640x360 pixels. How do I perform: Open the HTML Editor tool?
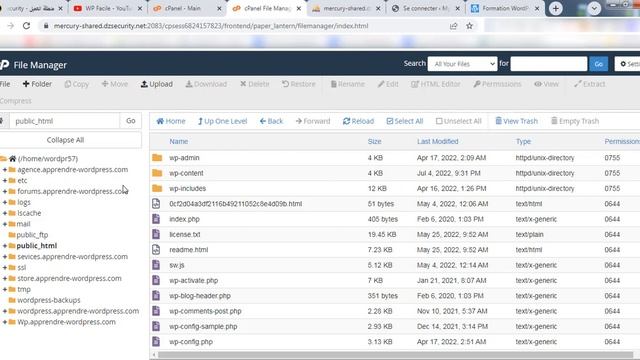click(x=436, y=84)
